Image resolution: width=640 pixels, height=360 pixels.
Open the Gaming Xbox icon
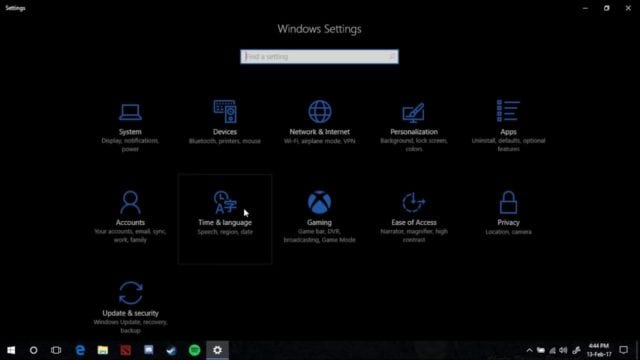tap(320, 202)
